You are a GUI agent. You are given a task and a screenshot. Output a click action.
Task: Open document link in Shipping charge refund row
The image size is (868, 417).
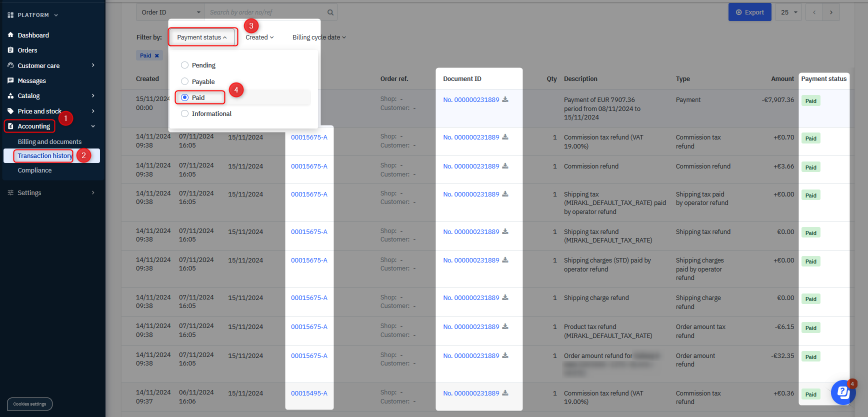point(471,297)
